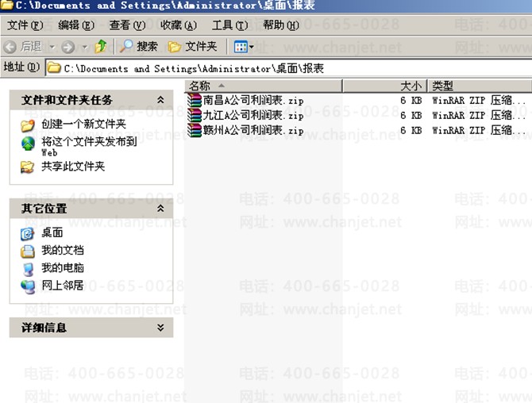Open the 工具(T) menu
This screenshot has height=403, width=532.
tap(230, 25)
